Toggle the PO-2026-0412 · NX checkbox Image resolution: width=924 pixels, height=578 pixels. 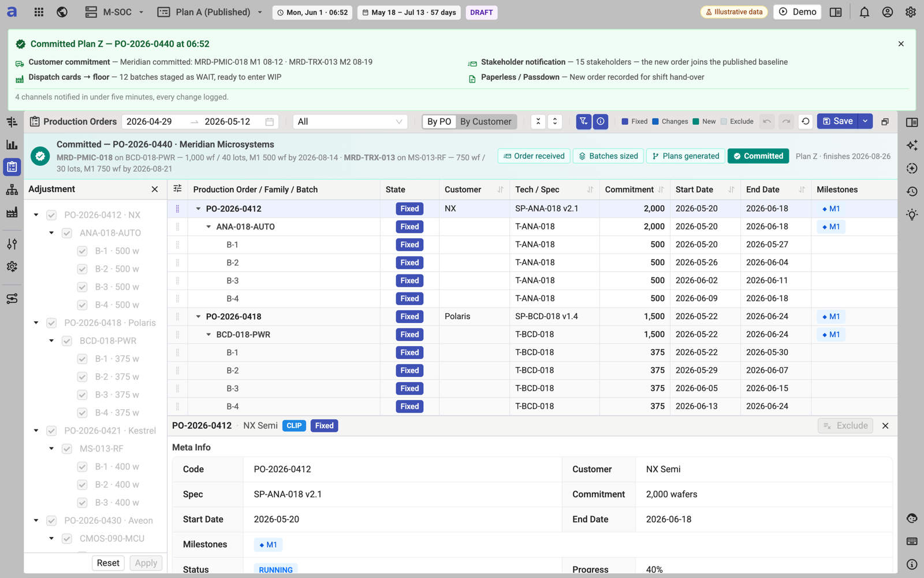(51, 215)
